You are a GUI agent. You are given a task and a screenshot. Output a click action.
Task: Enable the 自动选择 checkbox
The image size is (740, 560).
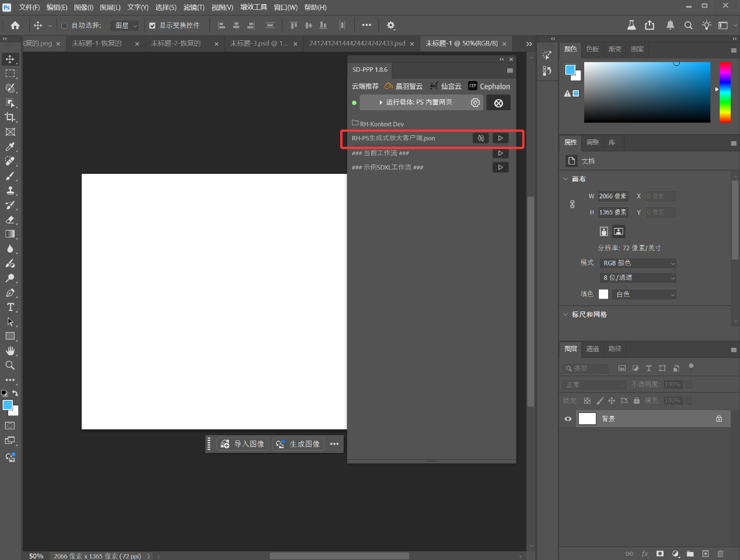tap(65, 26)
